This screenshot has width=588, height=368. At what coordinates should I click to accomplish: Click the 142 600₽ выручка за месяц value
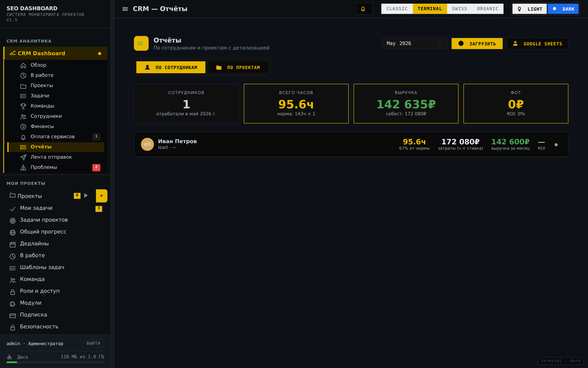click(510, 142)
